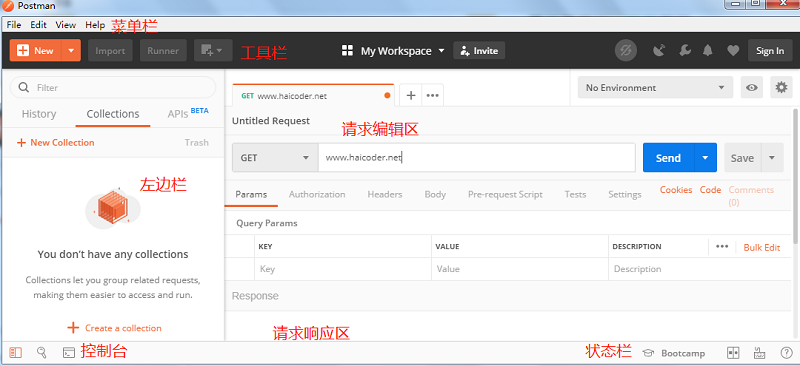Open the satellite capture requests icon
Screen dimensions: 800x366
[659, 51]
